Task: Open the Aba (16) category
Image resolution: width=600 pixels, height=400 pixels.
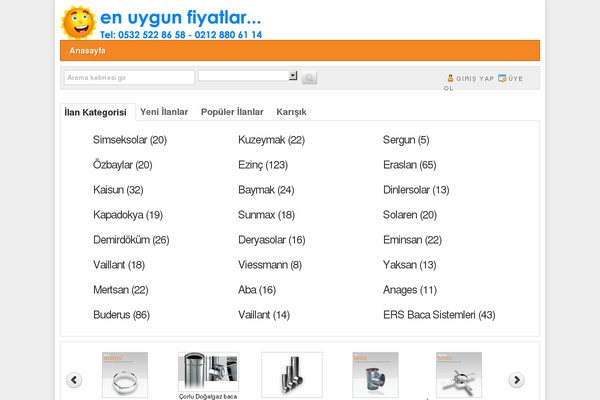Action: [257, 290]
